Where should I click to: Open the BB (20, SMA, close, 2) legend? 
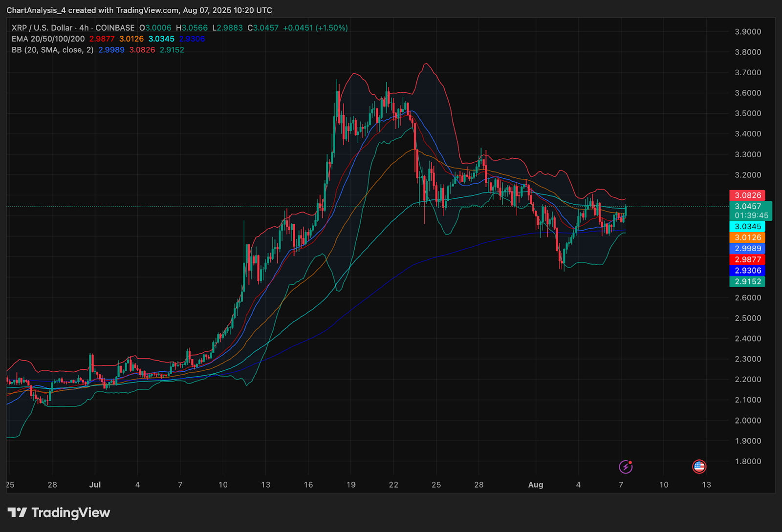coord(52,50)
